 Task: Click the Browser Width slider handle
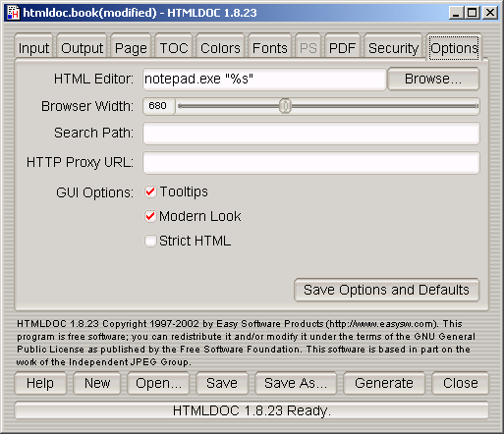[285, 106]
